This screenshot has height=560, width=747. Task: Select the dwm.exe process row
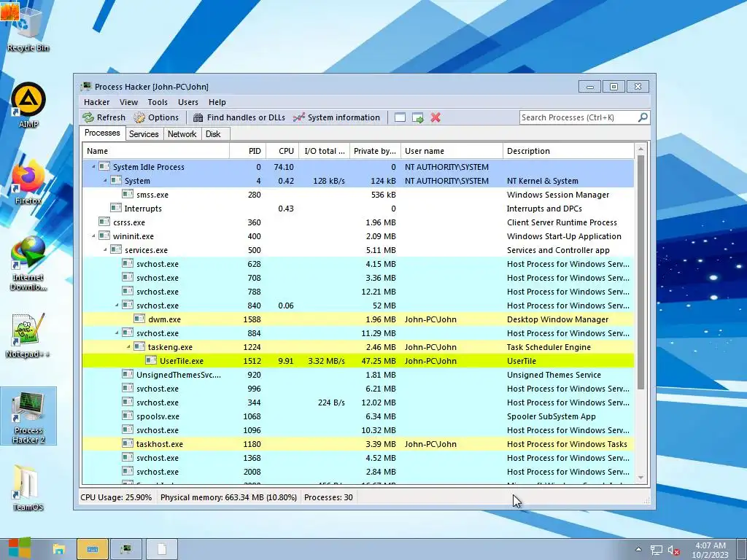tap(358, 319)
